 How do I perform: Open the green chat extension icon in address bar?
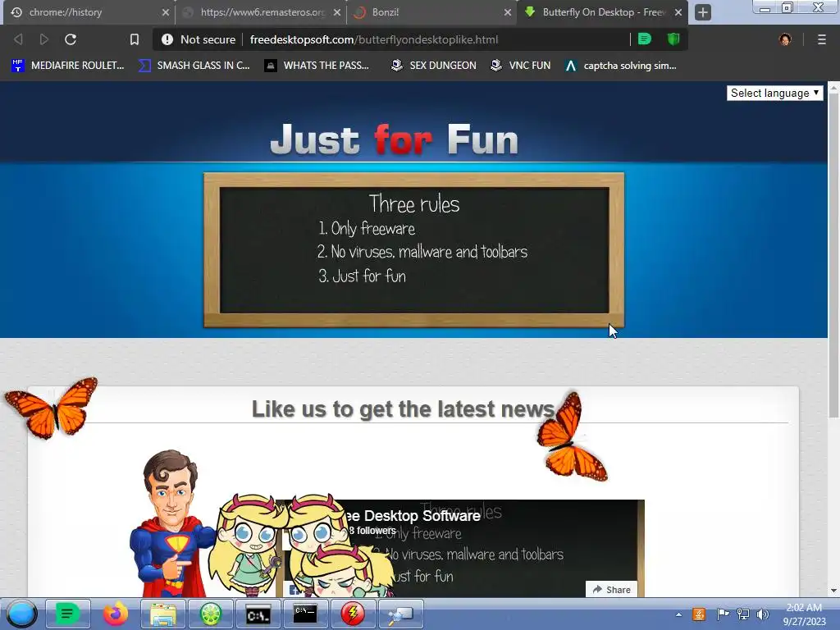coord(645,39)
